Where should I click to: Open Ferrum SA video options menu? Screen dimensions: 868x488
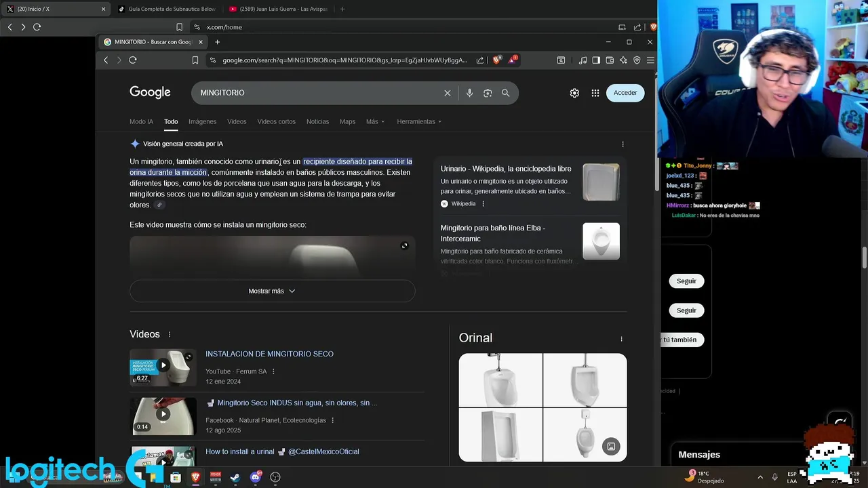coord(273,371)
